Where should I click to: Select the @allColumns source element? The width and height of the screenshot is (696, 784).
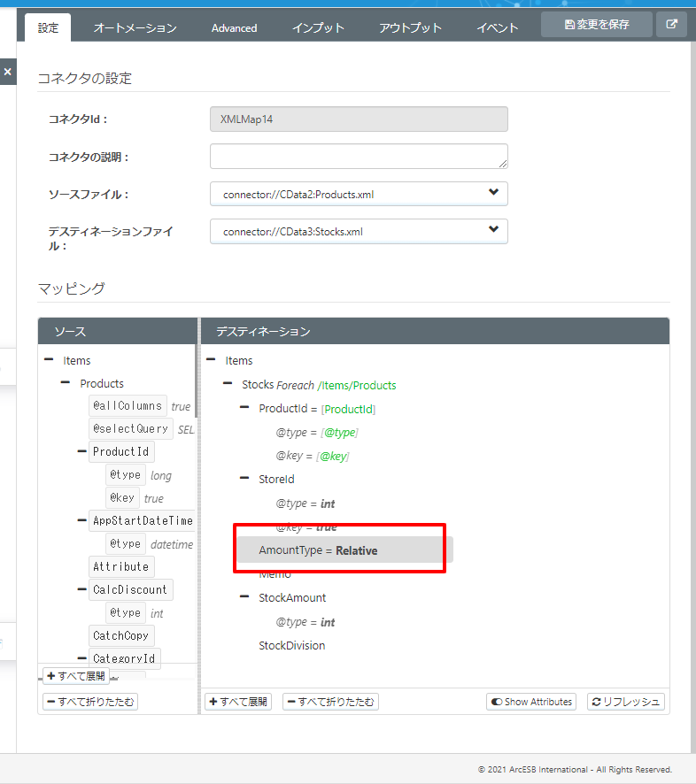[128, 405]
